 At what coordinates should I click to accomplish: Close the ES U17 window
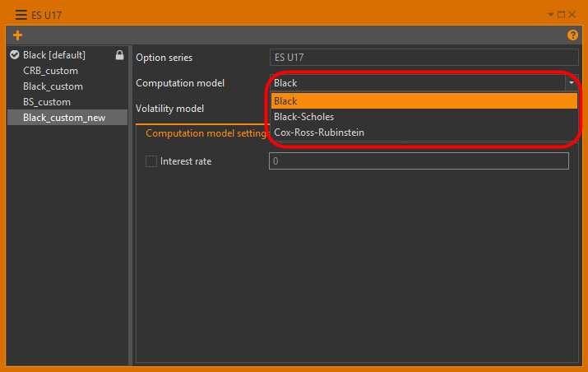pos(572,15)
